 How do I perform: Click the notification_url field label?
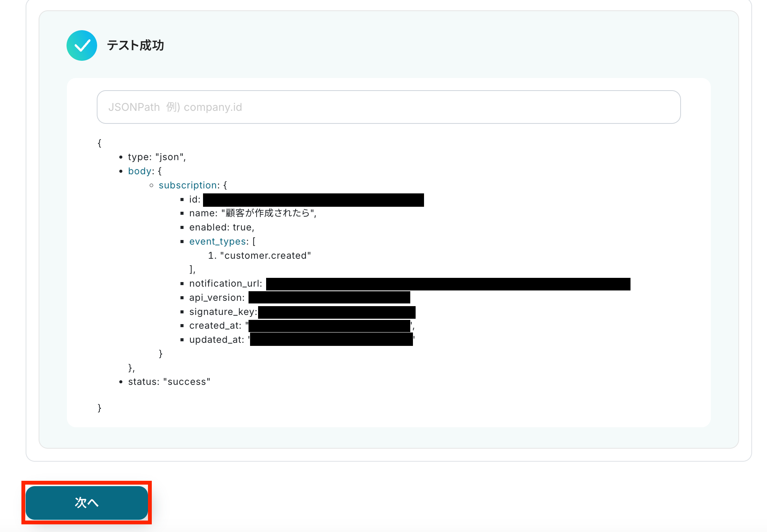click(x=226, y=284)
